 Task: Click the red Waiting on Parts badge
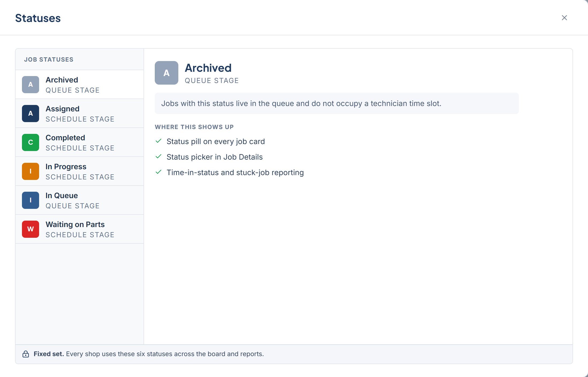pyautogui.click(x=31, y=229)
